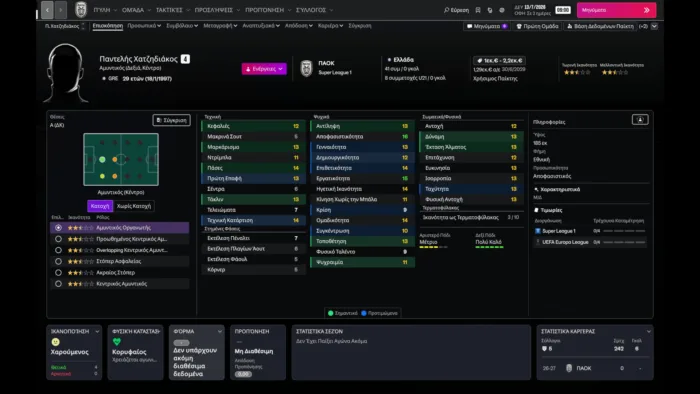
Task: Click the green heart icon in Φυσική Κατάσταση card
Action: [x=117, y=342]
